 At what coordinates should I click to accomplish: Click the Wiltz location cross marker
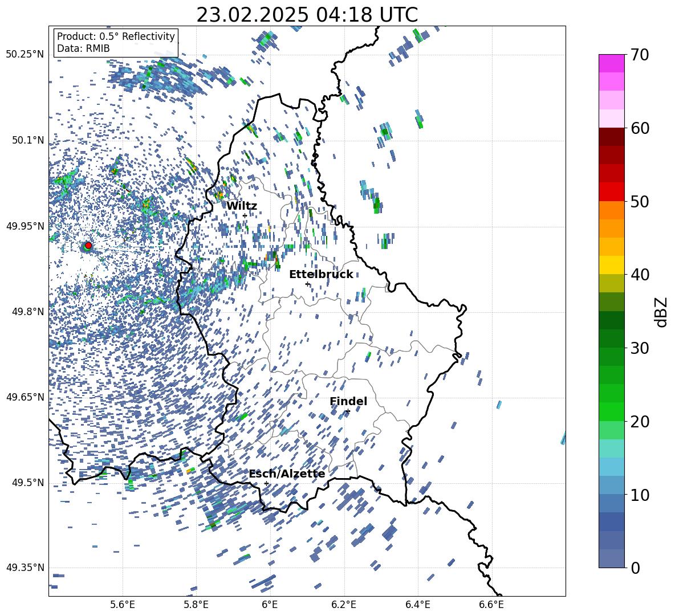(245, 216)
